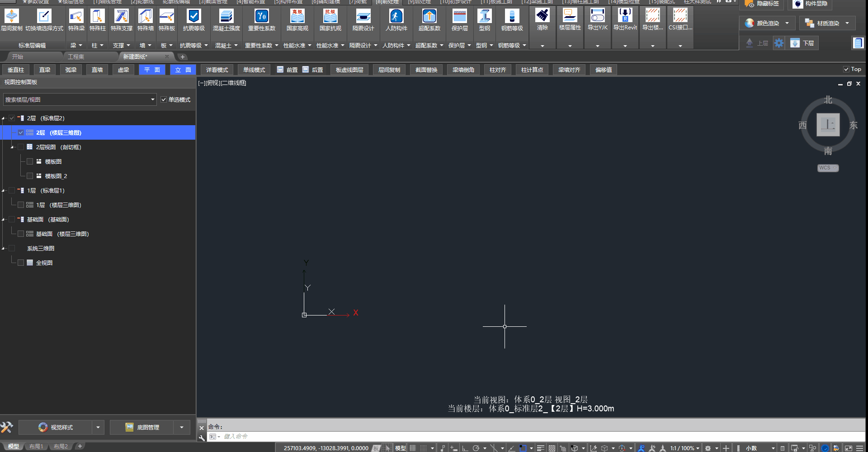Screen dimensions: 868x452
Task: Select the 清除 brush icon
Action: tap(542, 16)
